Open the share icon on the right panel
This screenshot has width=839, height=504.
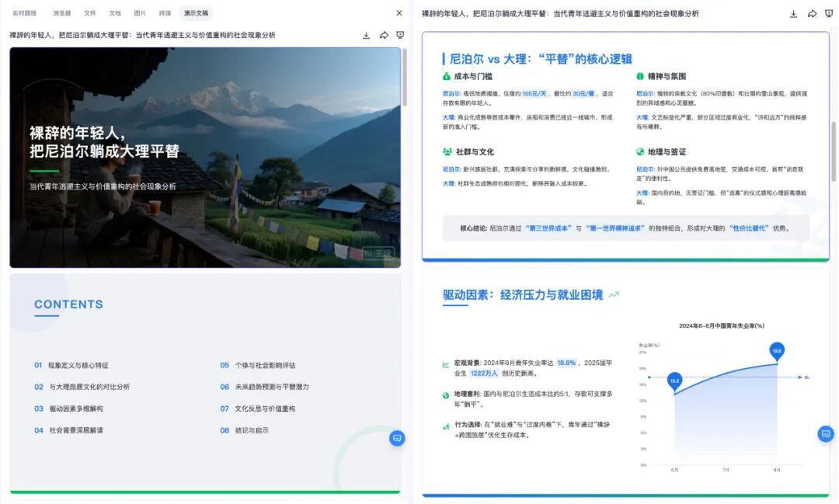click(811, 13)
